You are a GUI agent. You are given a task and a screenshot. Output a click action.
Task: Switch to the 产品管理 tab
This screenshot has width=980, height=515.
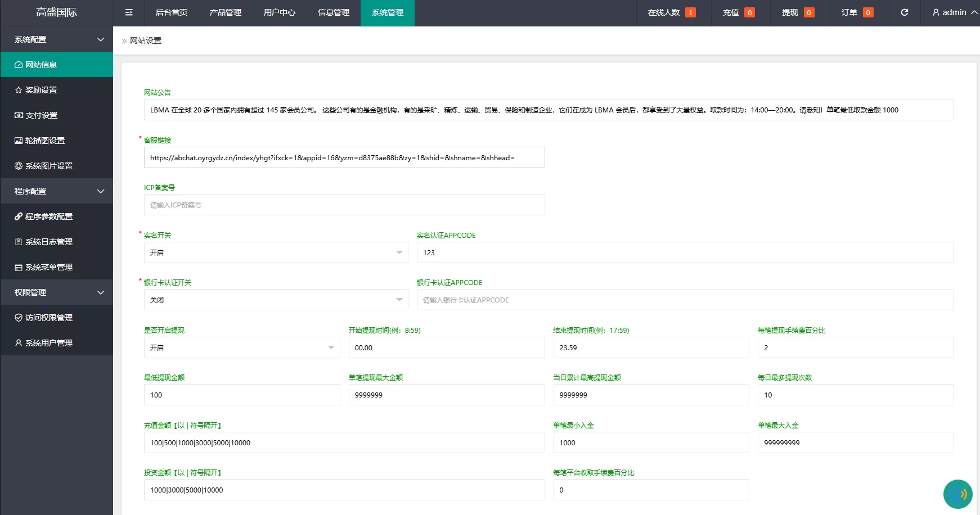(x=224, y=12)
